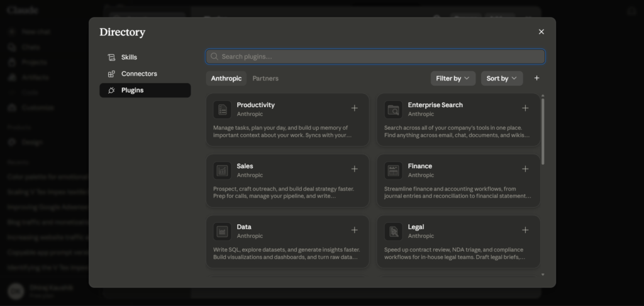Click the Connectors blocks icon
Viewport: 644px width, 306px height.
(x=111, y=74)
